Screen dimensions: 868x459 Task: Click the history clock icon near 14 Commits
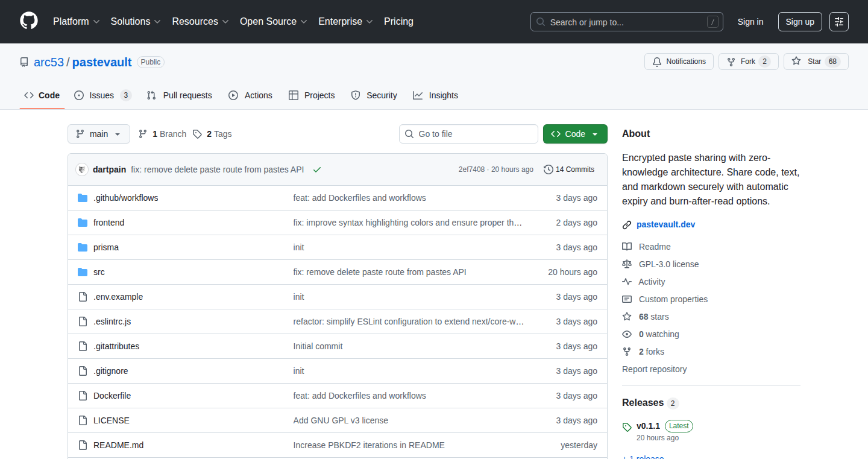point(548,169)
